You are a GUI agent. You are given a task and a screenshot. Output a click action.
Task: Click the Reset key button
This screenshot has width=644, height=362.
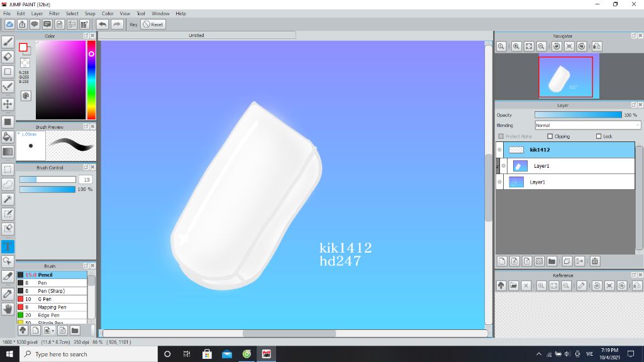click(x=153, y=25)
